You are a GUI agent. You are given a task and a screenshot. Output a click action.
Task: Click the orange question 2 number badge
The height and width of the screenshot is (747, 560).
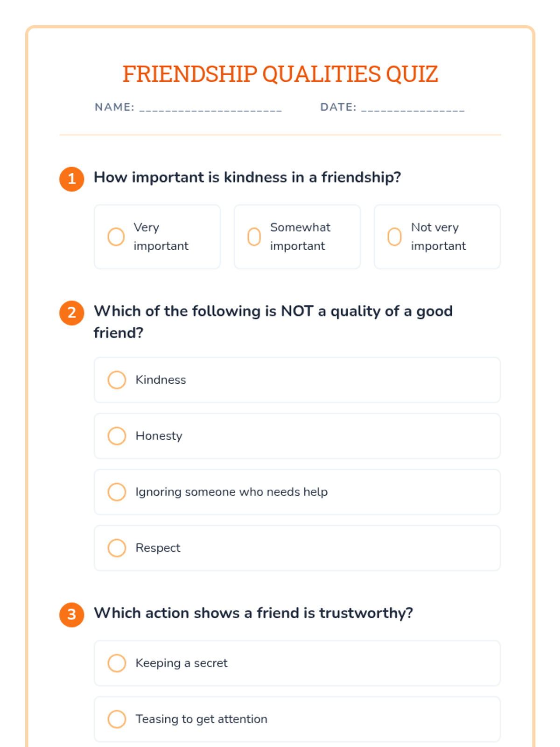coord(72,313)
